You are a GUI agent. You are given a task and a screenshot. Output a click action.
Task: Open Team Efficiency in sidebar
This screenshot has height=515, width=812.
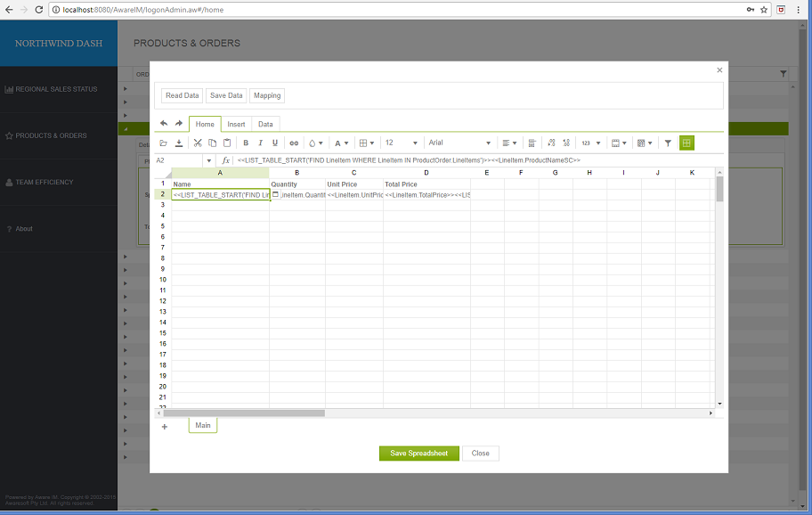[x=59, y=183]
